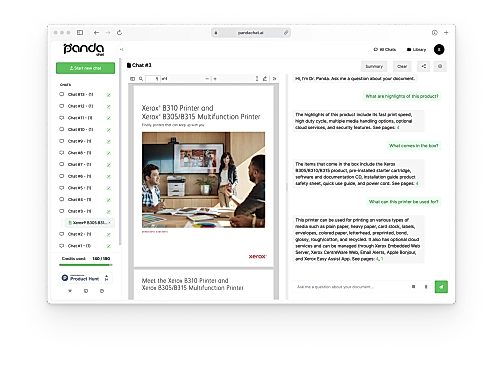Zoom out the PDF with minus icon
Screen dimensions: 503x368
207,79
